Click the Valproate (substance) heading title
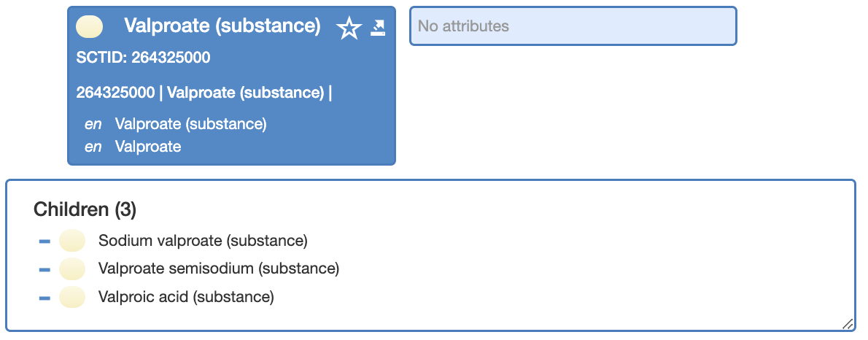The width and height of the screenshot is (868, 340). tap(222, 26)
